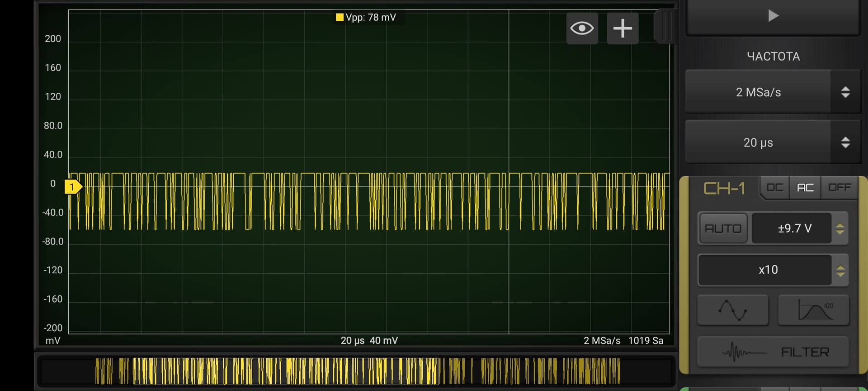The image size is (868, 391).
Task: Open the 2 MSa/s sample rate selector
Action: click(758, 92)
